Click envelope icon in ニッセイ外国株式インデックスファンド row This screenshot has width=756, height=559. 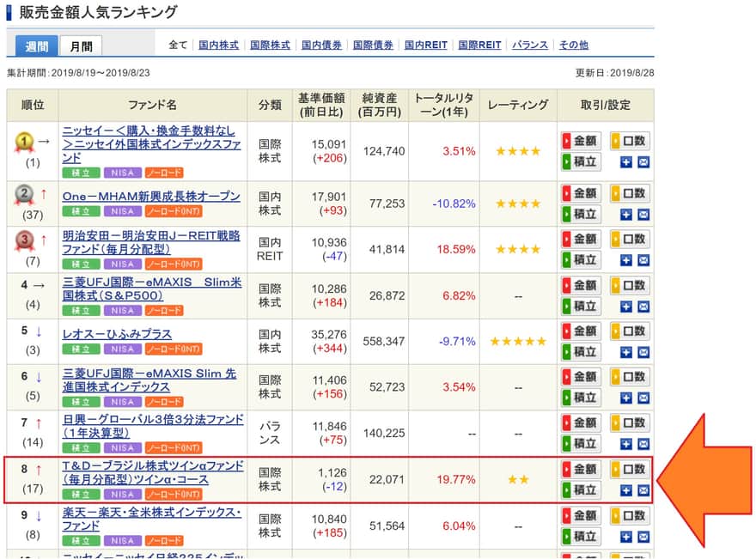pyautogui.click(x=643, y=162)
